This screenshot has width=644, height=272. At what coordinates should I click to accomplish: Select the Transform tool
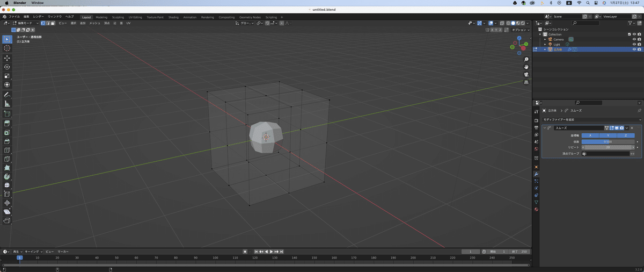point(7,85)
